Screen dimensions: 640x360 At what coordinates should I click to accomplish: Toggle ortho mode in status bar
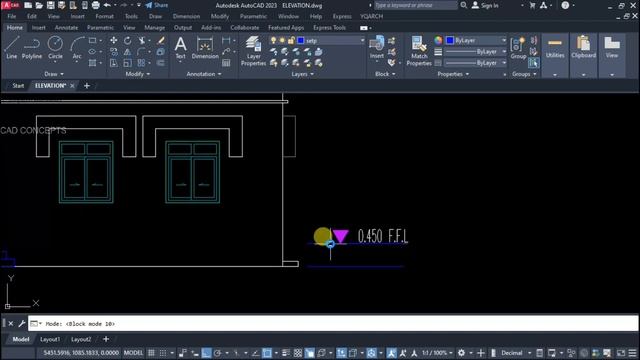pos(206,353)
